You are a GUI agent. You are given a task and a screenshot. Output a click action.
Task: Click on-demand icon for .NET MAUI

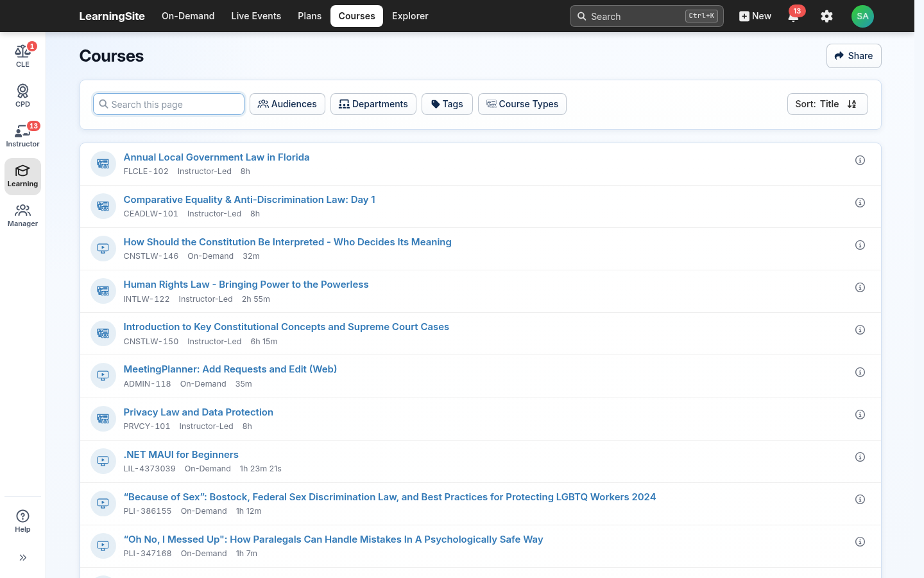[103, 461]
